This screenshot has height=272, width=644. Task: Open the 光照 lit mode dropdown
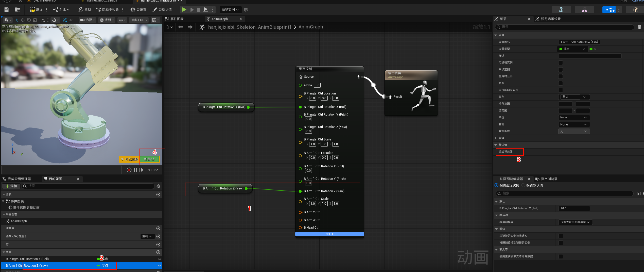[x=107, y=20]
